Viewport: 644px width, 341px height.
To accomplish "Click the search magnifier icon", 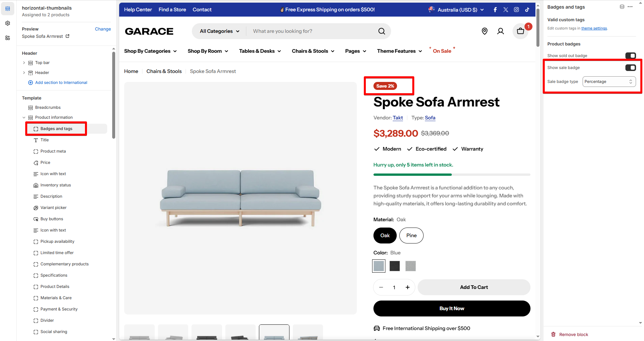I will click(382, 31).
